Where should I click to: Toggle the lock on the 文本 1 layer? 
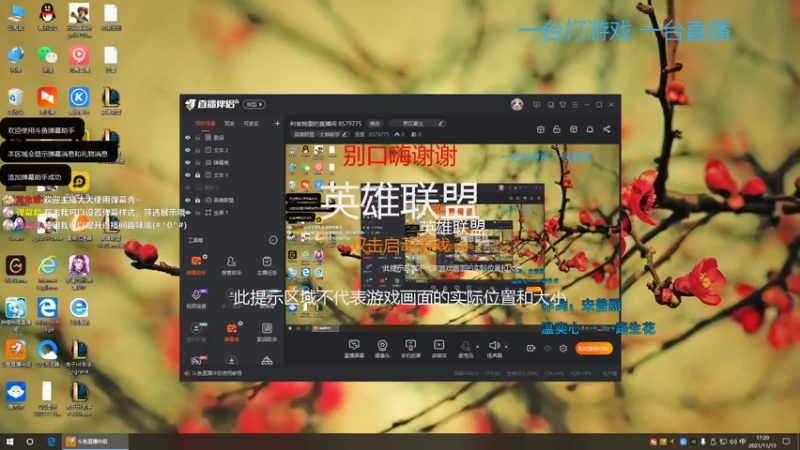point(197,175)
